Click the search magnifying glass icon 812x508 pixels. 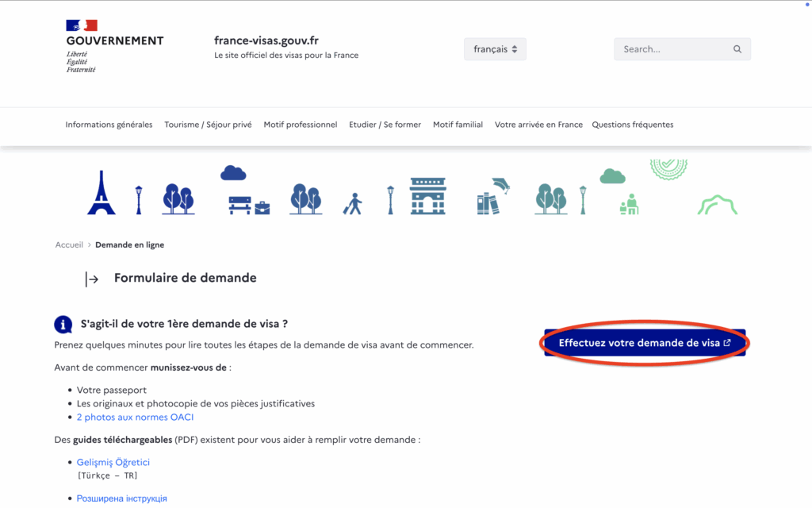pos(737,49)
